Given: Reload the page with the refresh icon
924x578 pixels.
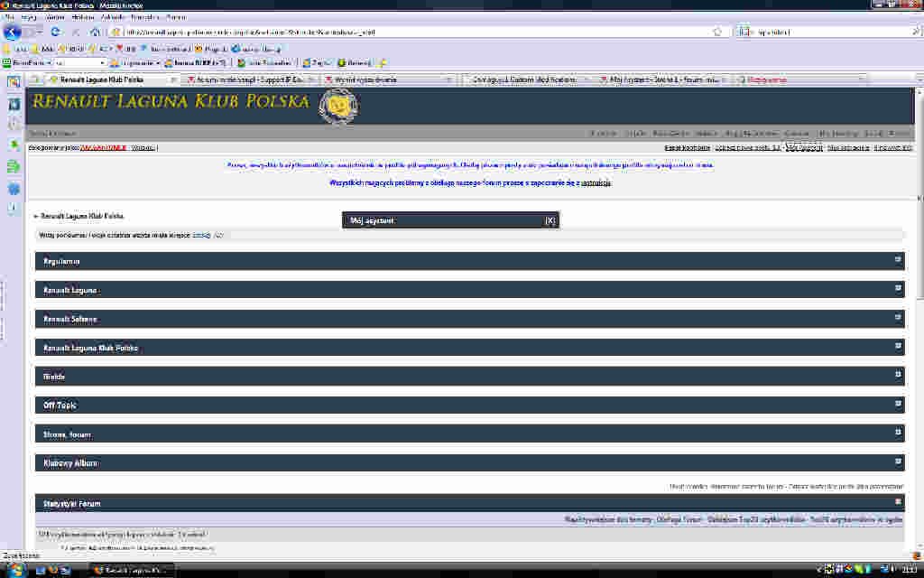Looking at the screenshot, I should tap(56, 32).
